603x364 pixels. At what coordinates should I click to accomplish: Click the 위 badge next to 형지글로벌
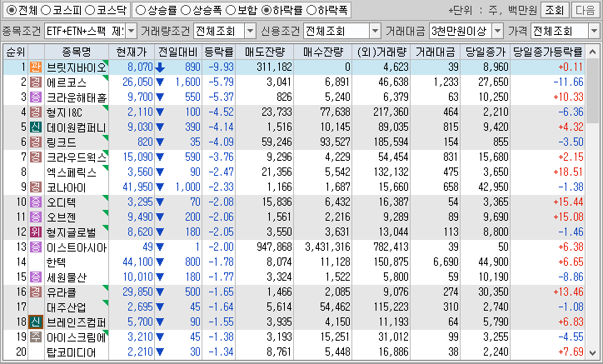click(x=36, y=232)
